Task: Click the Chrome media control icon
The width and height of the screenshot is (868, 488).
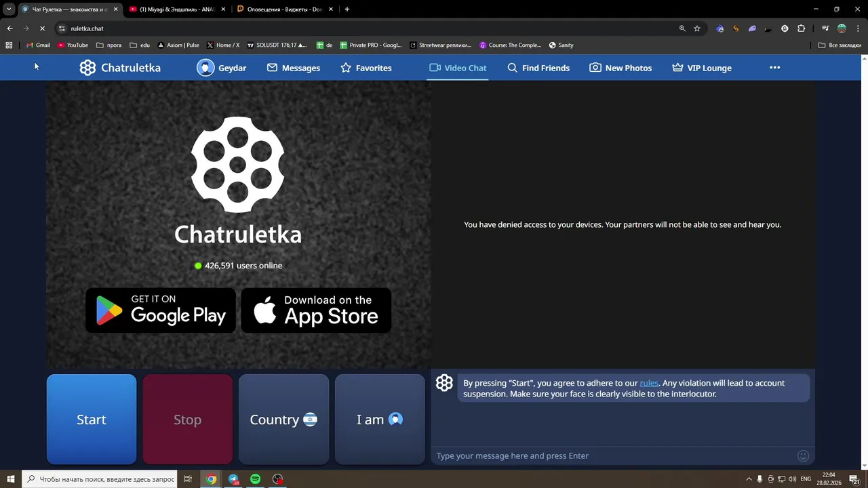Action: click(825, 28)
